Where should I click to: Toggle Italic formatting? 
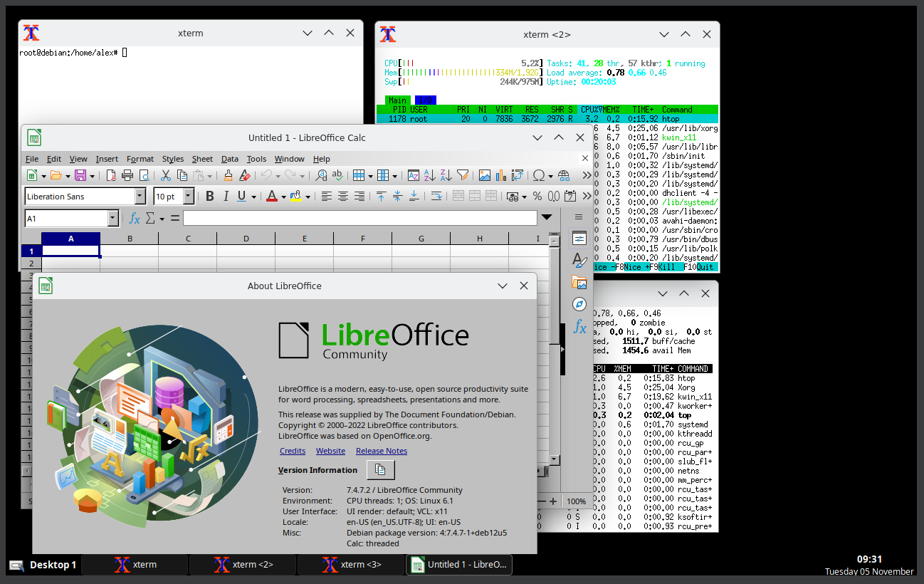point(226,197)
